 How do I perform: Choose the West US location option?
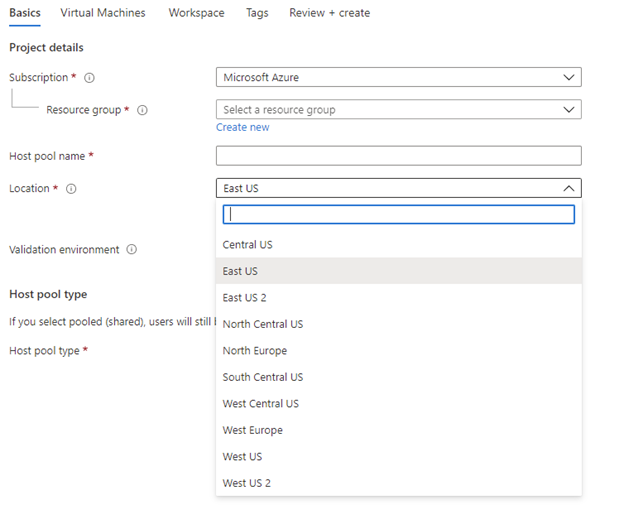click(399, 457)
